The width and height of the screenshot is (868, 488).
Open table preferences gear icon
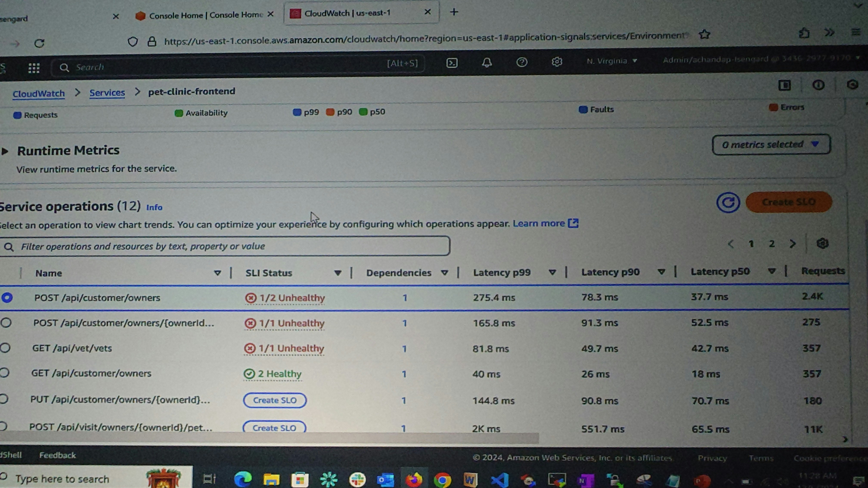point(823,244)
